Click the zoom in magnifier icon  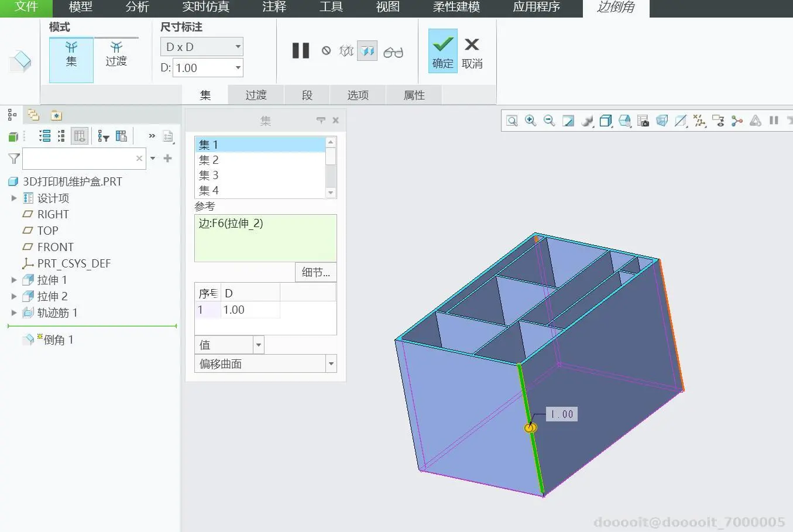(x=531, y=121)
